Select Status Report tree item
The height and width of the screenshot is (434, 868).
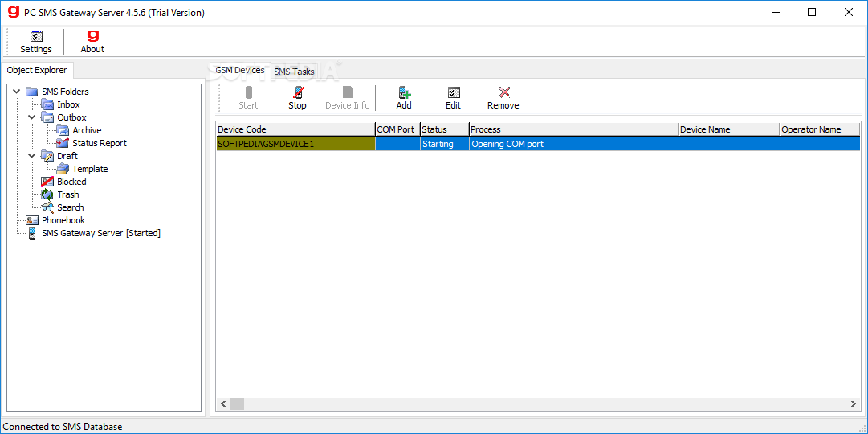pos(100,143)
